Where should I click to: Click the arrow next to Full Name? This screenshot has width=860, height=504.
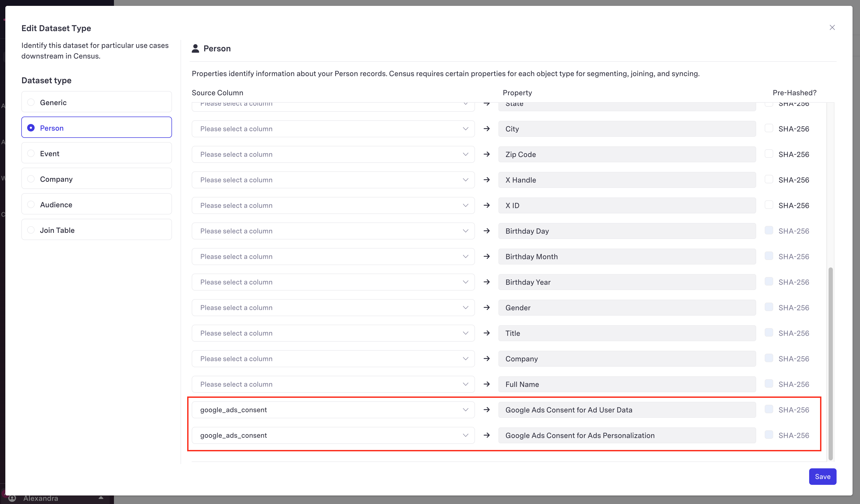487,384
